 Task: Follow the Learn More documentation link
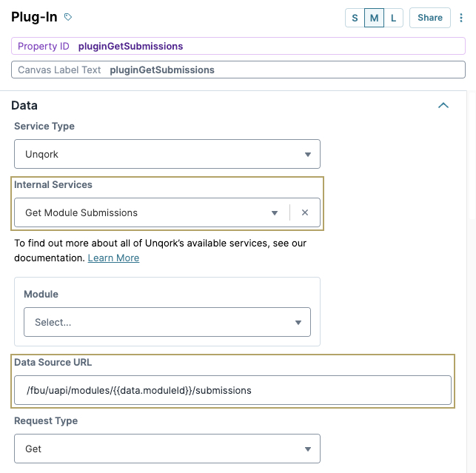[x=113, y=258]
